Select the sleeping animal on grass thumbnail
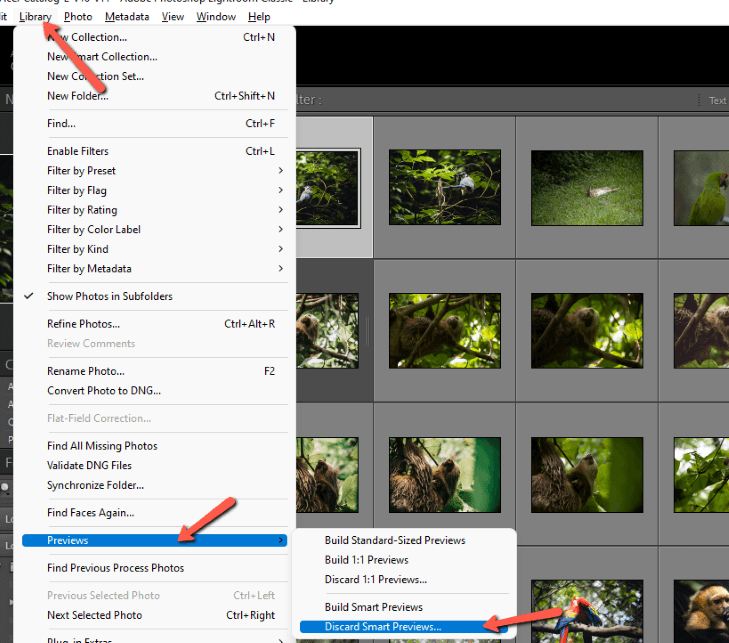This screenshot has height=643, width=729. coord(587,187)
